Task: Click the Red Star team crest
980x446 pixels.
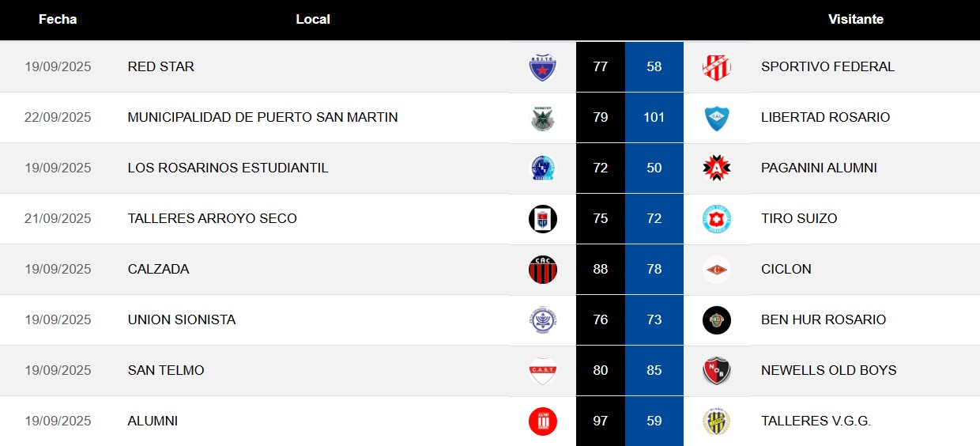Action: pyautogui.click(x=542, y=67)
